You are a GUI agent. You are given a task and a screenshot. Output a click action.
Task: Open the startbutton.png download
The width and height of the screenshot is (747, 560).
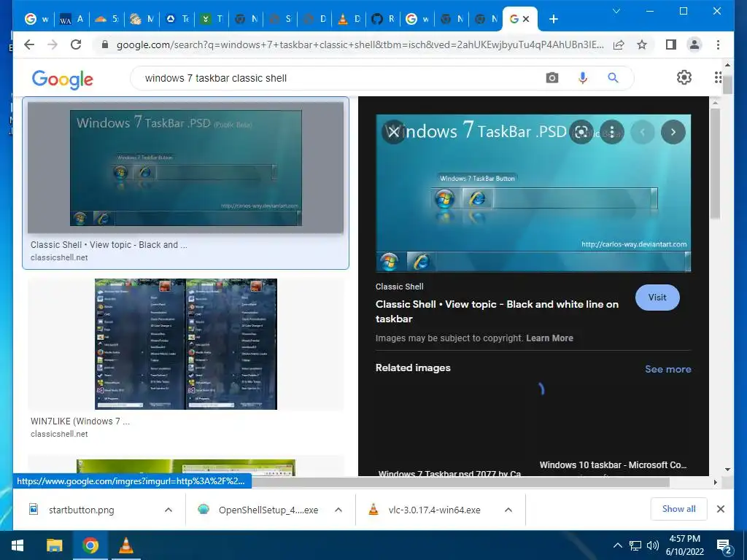tap(82, 510)
